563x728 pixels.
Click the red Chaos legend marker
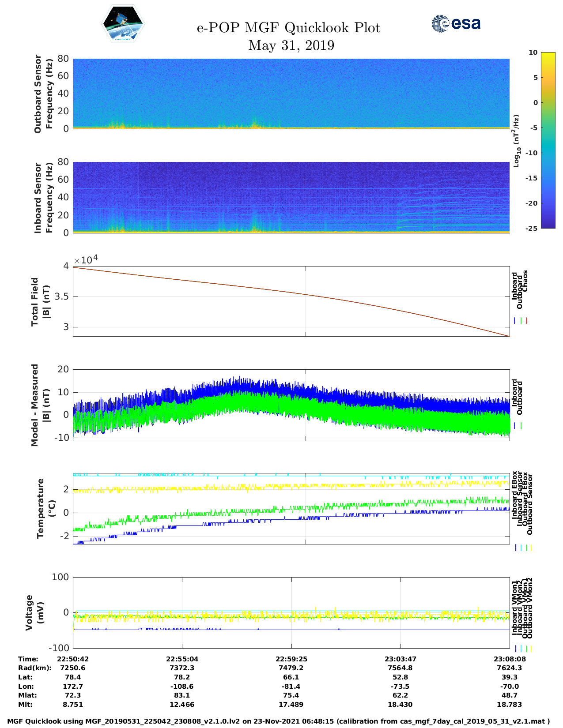point(526,321)
